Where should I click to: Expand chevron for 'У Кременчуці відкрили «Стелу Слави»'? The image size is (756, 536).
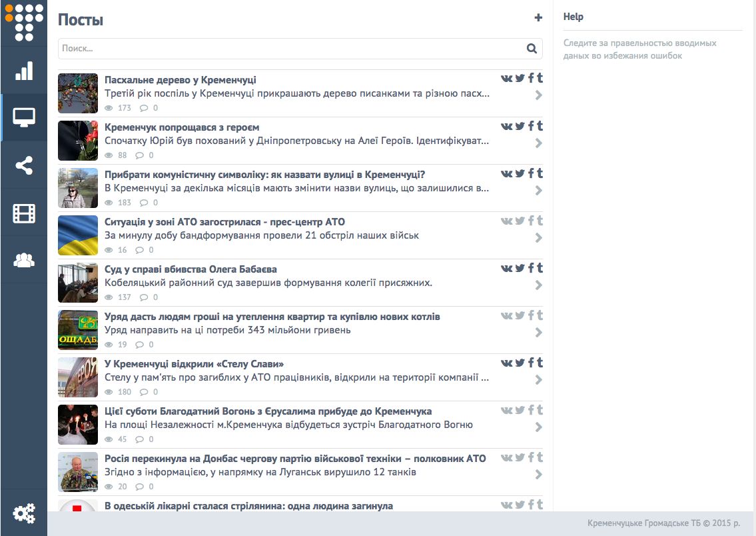coord(539,380)
